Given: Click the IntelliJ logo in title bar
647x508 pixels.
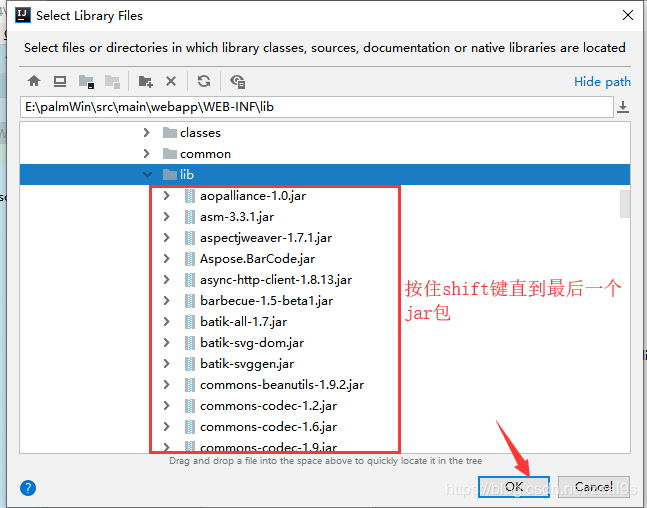Looking at the screenshot, I should [23, 15].
